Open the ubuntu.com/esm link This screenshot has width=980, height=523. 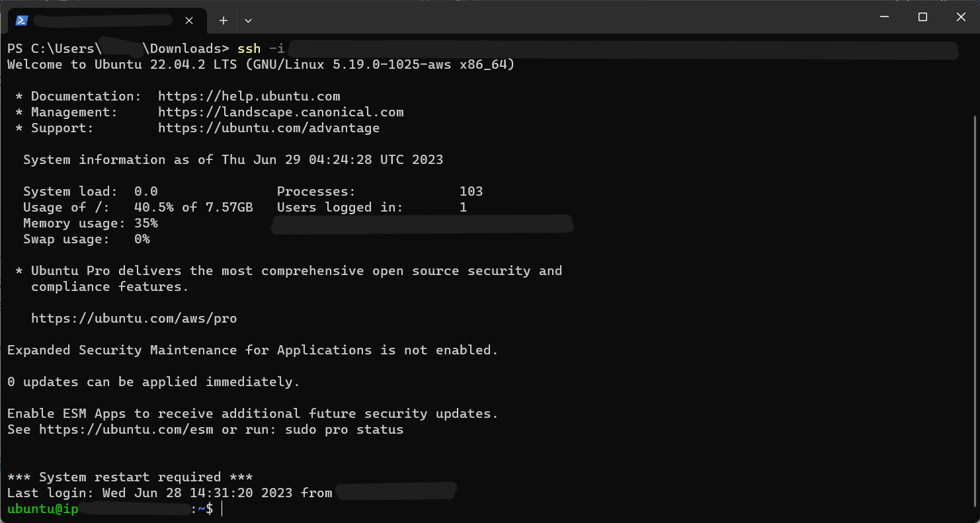[126, 430]
